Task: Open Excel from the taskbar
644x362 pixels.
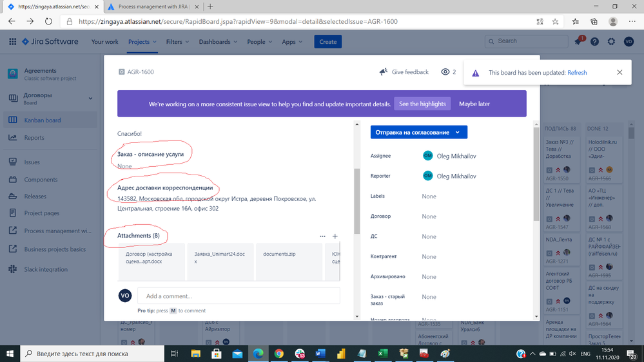Action: click(383, 354)
